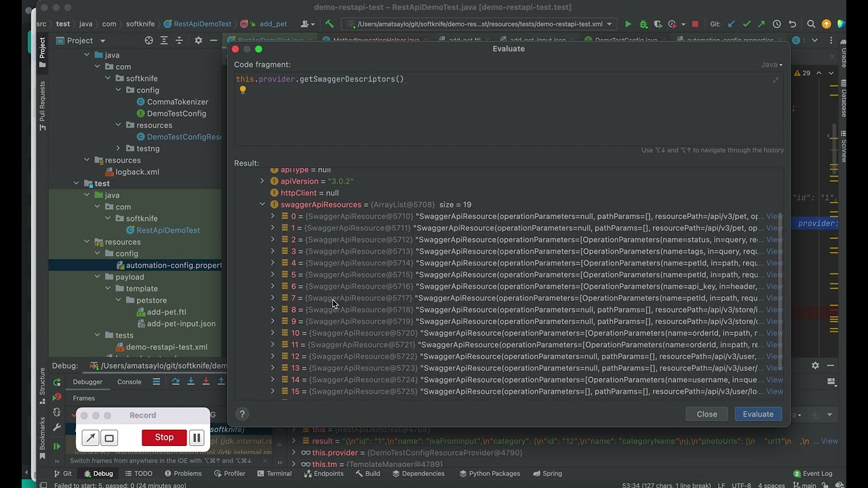Open Search Everywhere with the magnifier icon
The height and width of the screenshot is (488, 868).
click(811, 24)
